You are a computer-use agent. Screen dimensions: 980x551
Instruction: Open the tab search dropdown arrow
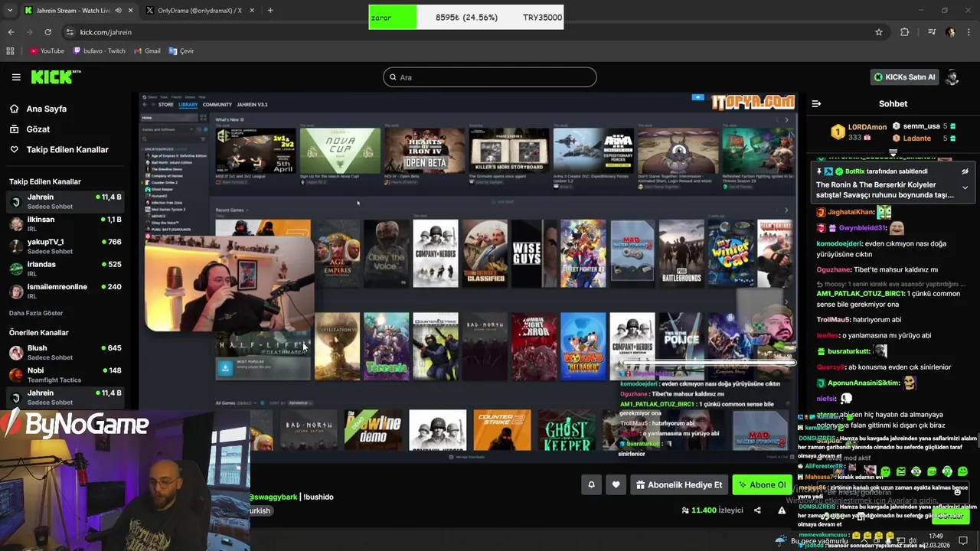[11, 11]
